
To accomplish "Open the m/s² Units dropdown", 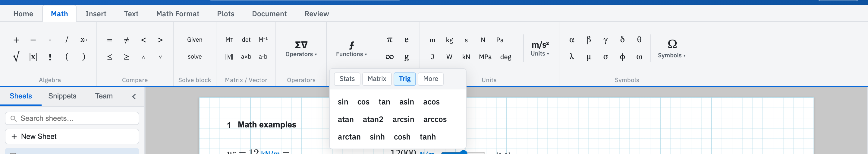I will point(540,49).
